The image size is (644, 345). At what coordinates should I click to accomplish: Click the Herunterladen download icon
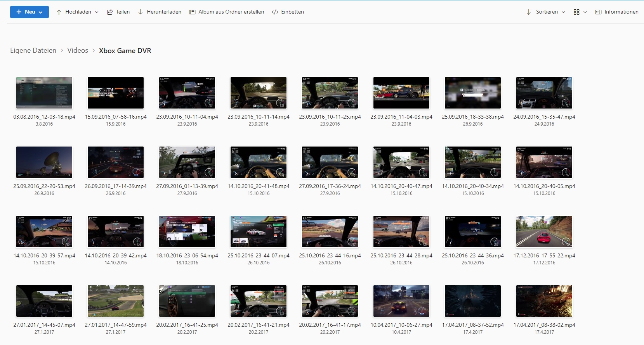click(141, 12)
